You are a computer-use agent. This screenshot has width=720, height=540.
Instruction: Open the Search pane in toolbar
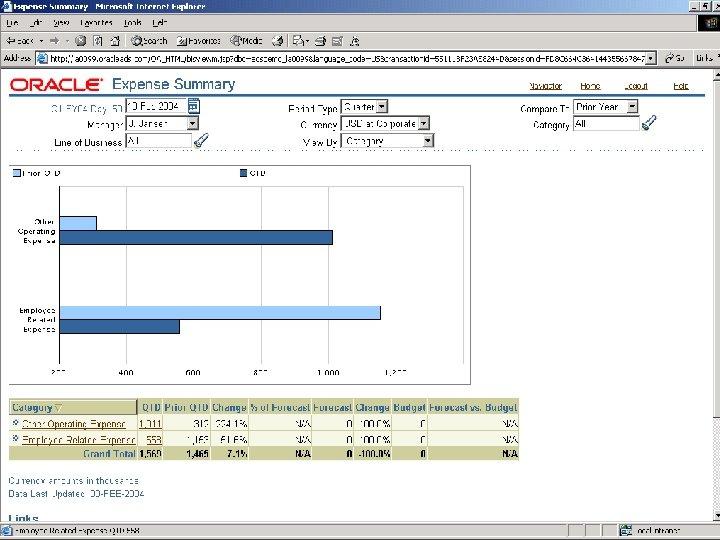coord(149,41)
